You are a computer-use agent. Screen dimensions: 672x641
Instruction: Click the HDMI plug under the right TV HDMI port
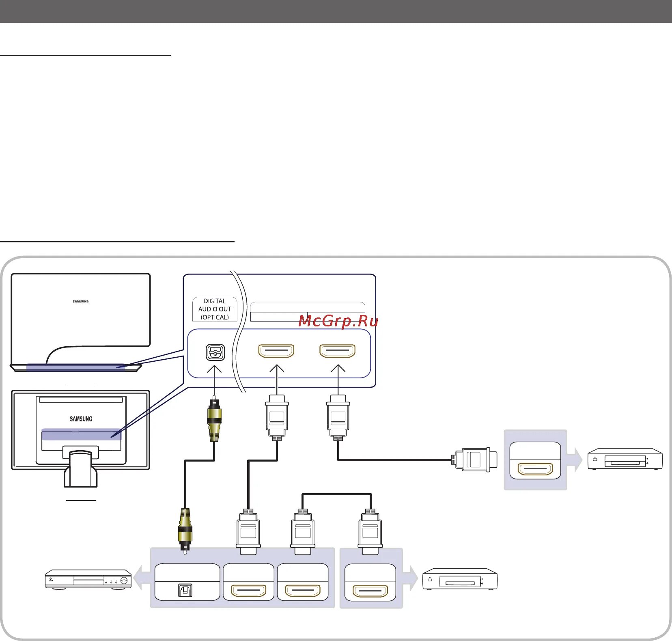pos(338,418)
